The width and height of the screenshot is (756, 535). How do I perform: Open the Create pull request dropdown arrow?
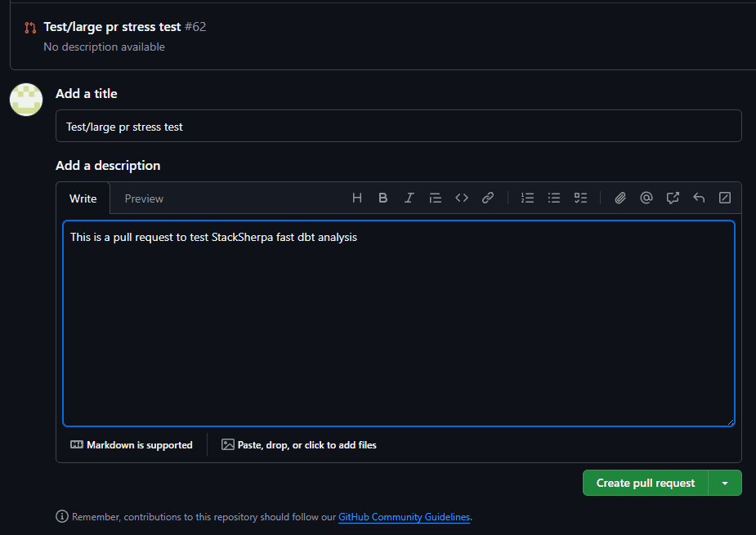tap(725, 483)
